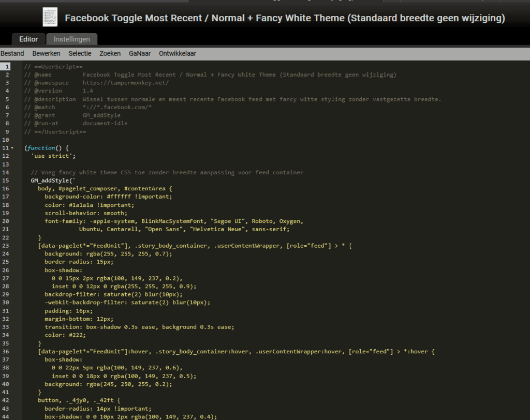530x420 pixels.
Task: Click the @name metadata line
Action: pos(210,74)
